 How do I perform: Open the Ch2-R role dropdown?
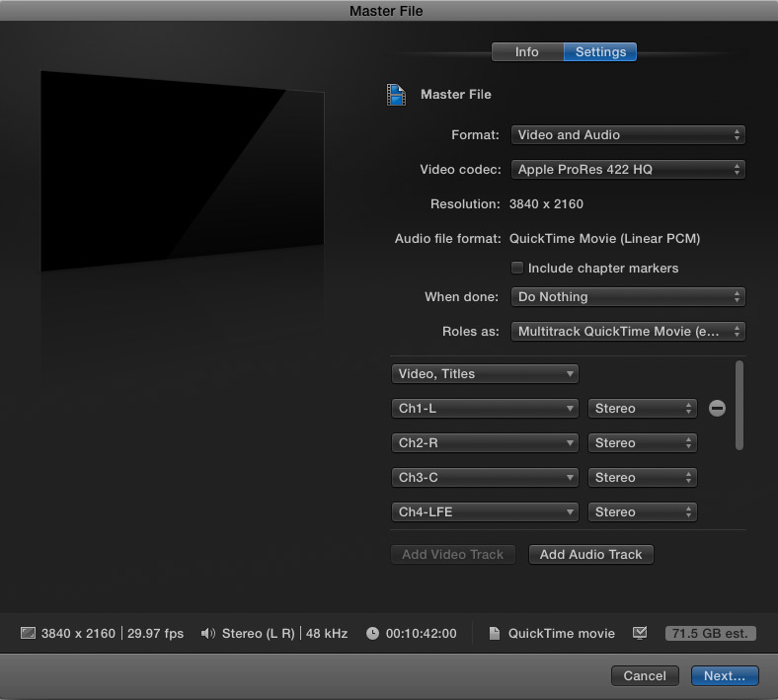[485, 443]
